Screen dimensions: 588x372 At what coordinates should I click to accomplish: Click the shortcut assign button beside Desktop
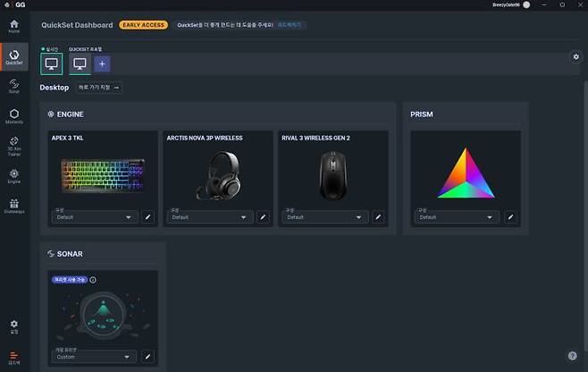(x=99, y=88)
